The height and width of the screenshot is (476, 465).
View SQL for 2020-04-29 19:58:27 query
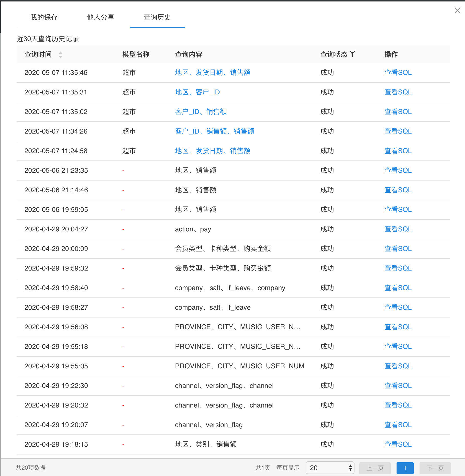point(398,307)
